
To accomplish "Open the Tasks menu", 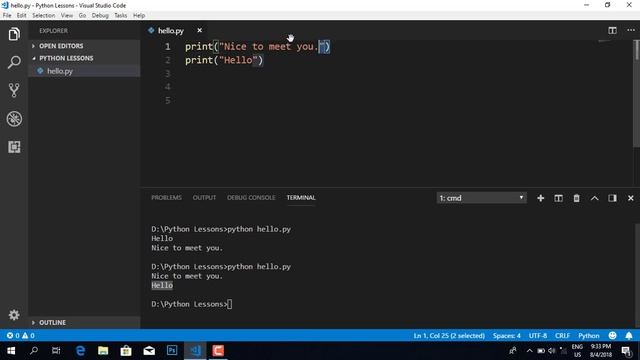I will pyautogui.click(x=120, y=16).
